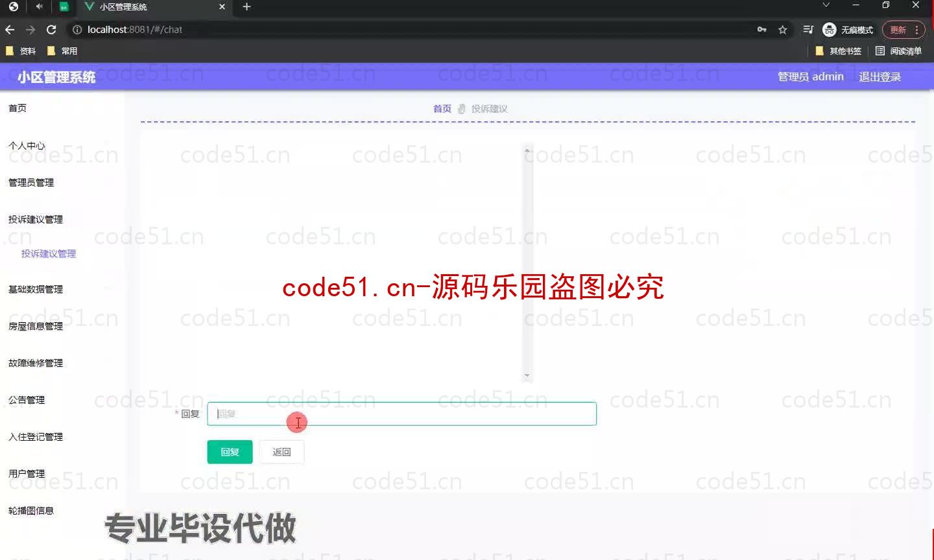Open 其他书签 folder
This screenshot has height=560, width=934.
point(838,51)
